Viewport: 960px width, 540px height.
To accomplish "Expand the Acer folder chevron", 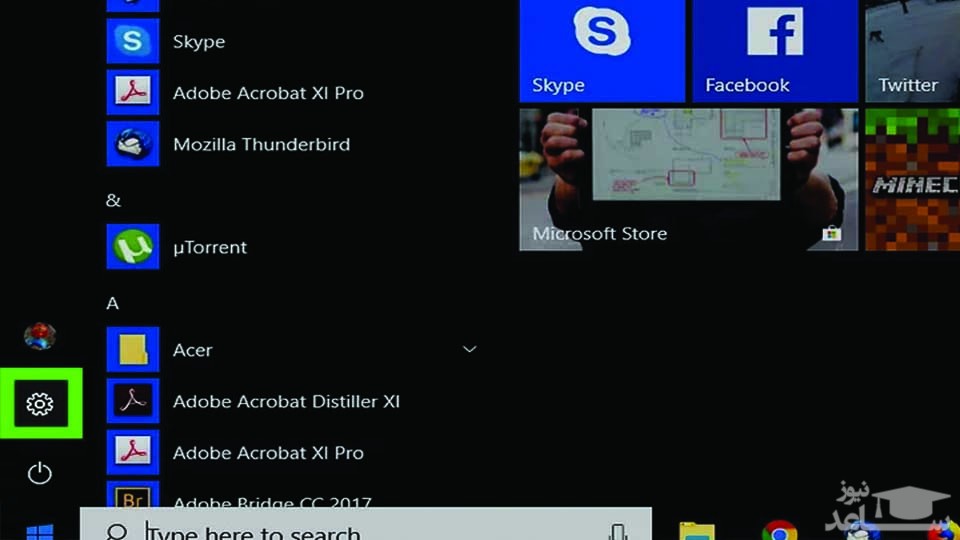I will (x=469, y=349).
